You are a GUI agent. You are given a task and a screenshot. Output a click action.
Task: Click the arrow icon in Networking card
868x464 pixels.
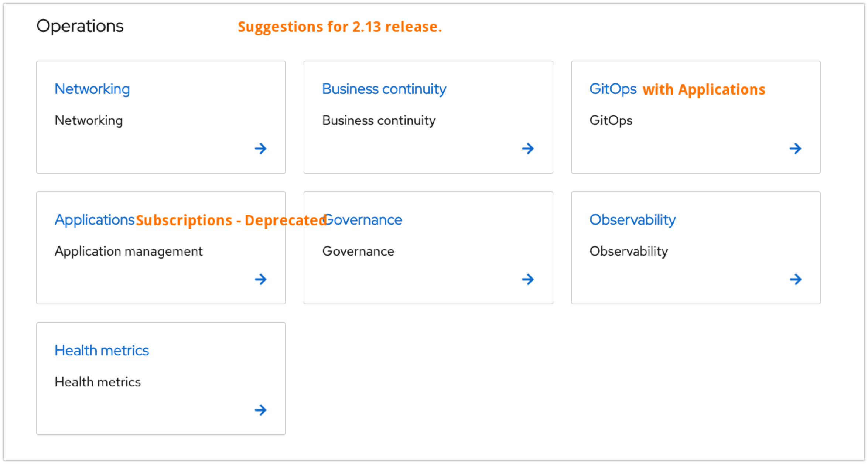pyautogui.click(x=260, y=149)
